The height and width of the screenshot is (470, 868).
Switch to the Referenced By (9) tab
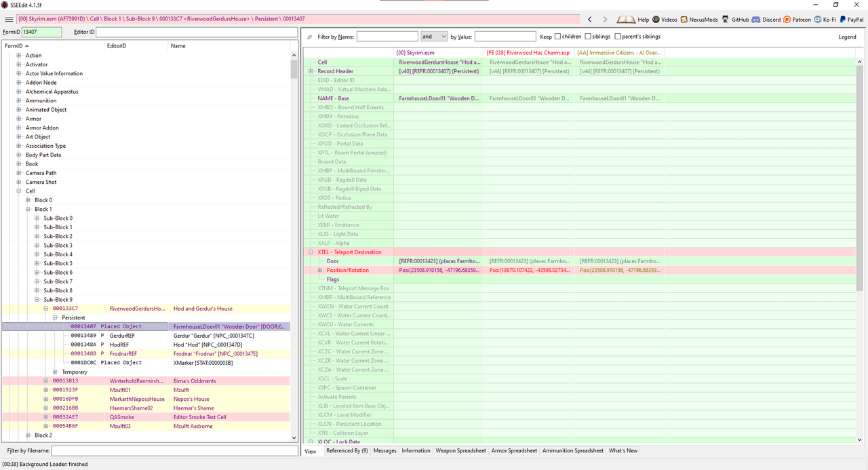[347, 450]
